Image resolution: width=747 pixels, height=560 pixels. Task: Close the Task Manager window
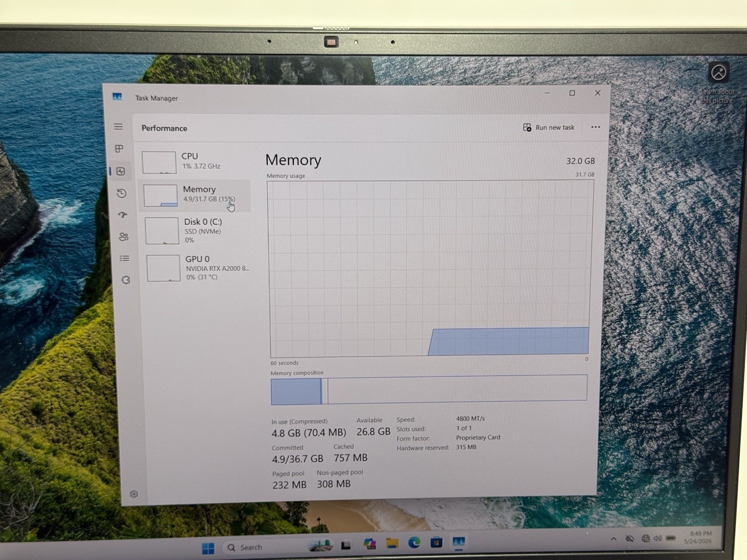(x=598, y=93)
